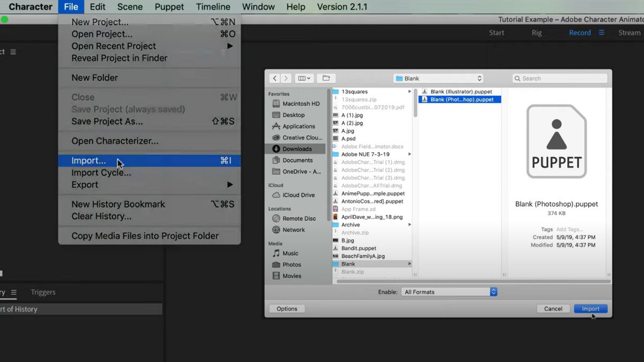Switch to the Start workspace
This screenshot has width=644, height=362.
(496, 33)
